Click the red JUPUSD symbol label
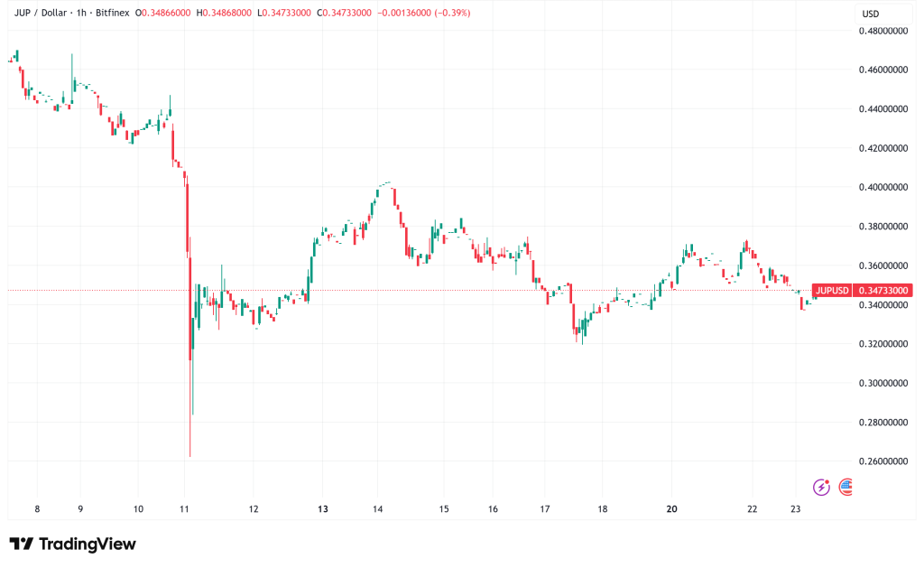 click(831, 291)
